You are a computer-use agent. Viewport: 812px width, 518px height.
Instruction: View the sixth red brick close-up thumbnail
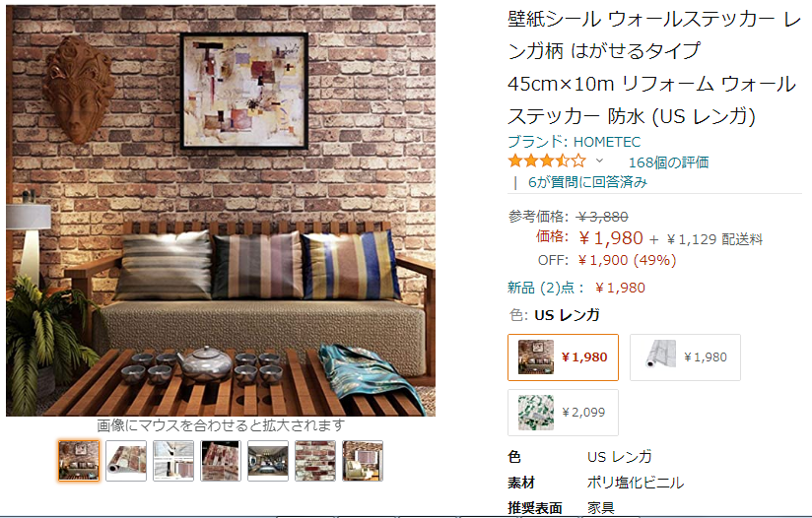point(315,461)
